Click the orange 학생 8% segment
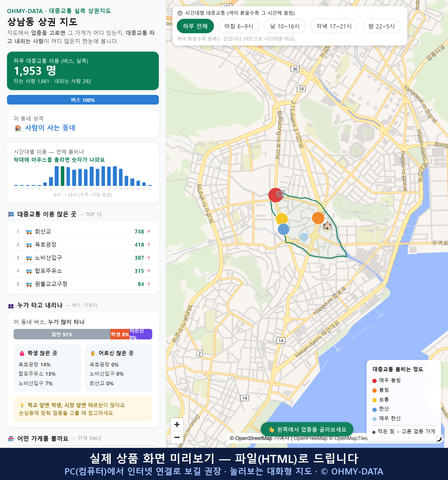Viewport: 448px width, 480px height. [120, 334]
